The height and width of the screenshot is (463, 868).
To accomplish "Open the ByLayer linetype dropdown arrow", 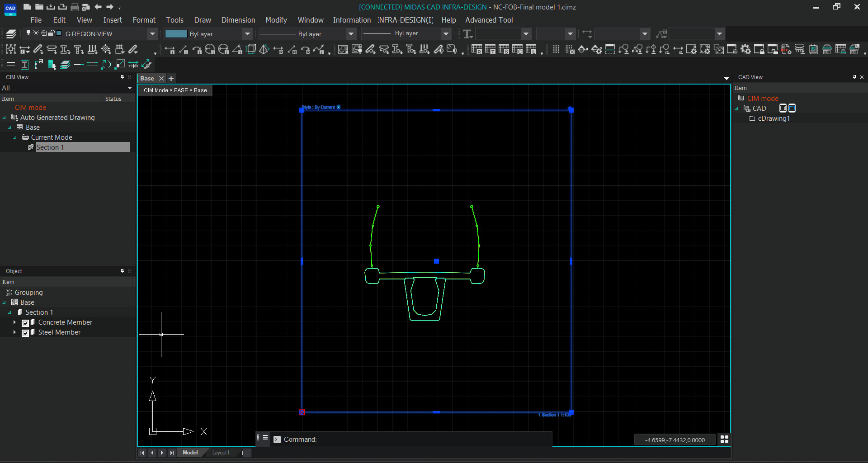I will [x=351, y=34].
